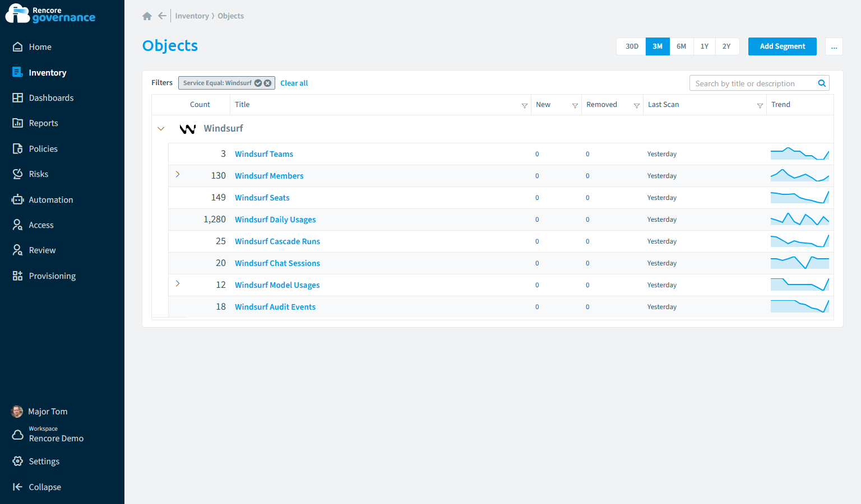Click the Workspace cloud icon
This screenshot has width=861, height=504.
(18, 435)
